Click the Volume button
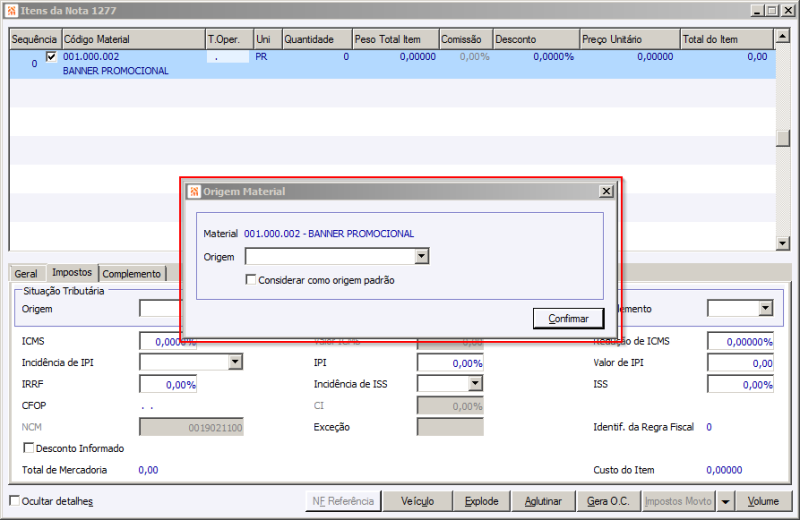The image size is (800, 520). [x=763, y=501]
